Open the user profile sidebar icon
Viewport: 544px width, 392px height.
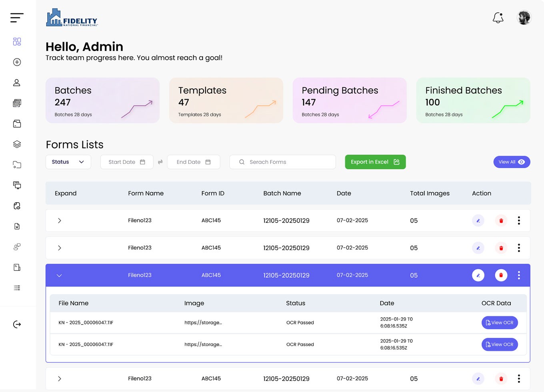17,83
